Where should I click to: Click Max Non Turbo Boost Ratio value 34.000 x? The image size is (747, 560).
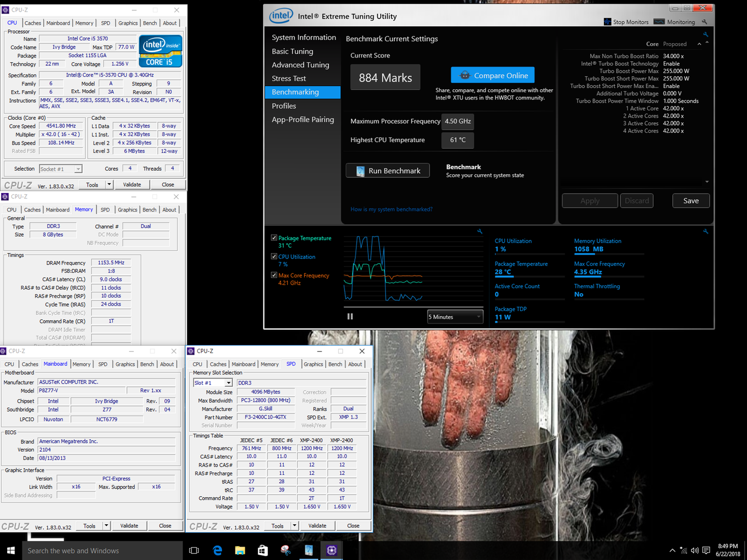pyautogui.click(x=673, y=56)
